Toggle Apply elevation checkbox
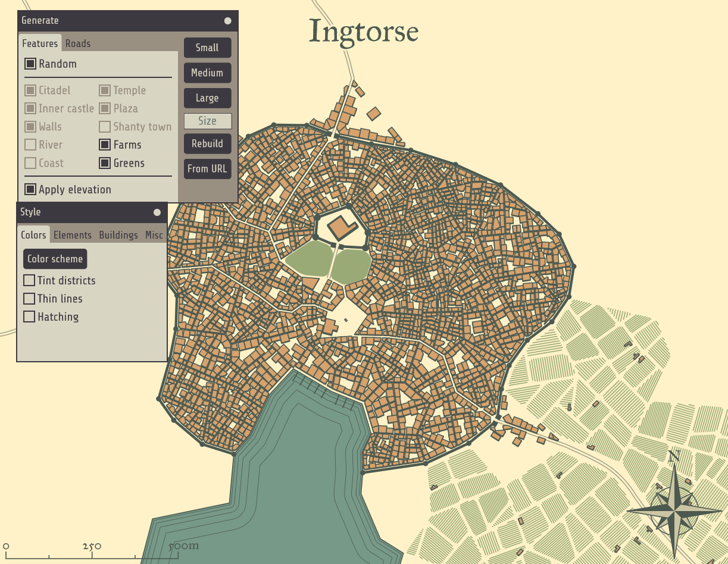 coord(30,190)
